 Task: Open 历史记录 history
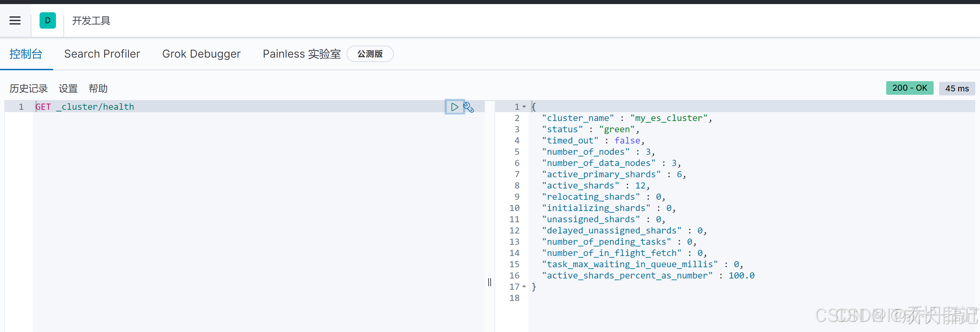tap(29, 89)
